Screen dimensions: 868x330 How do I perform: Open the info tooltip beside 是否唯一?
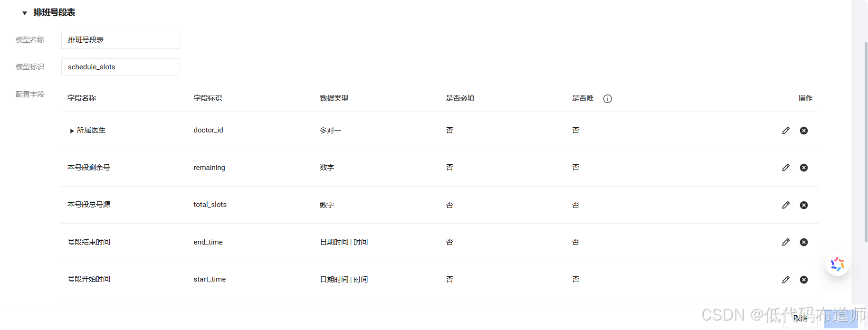pyautogui.click(x=608, y=99)
